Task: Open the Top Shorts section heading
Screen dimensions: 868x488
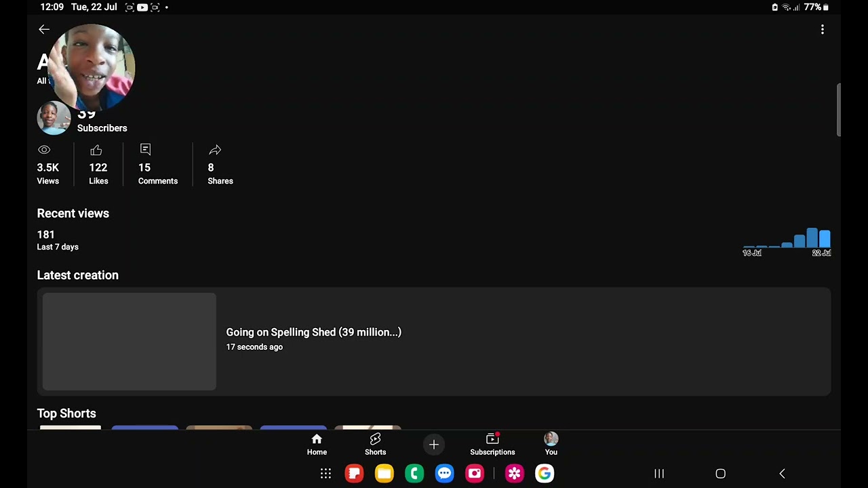Action: pos(66,413)
